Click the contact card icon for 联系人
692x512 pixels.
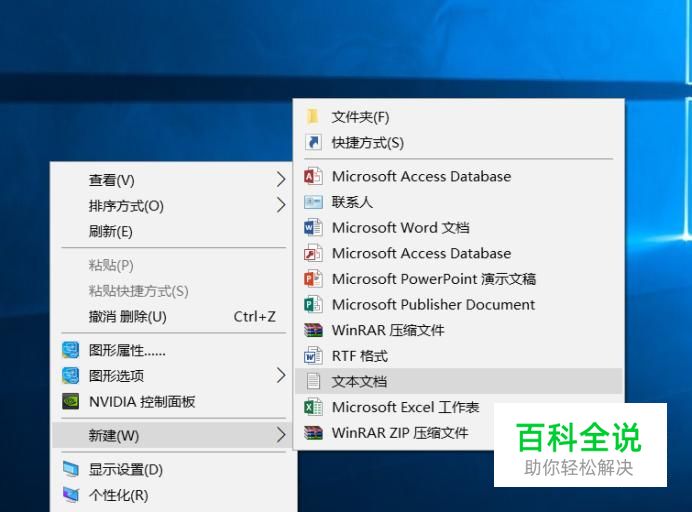click(x=313, y=202)
